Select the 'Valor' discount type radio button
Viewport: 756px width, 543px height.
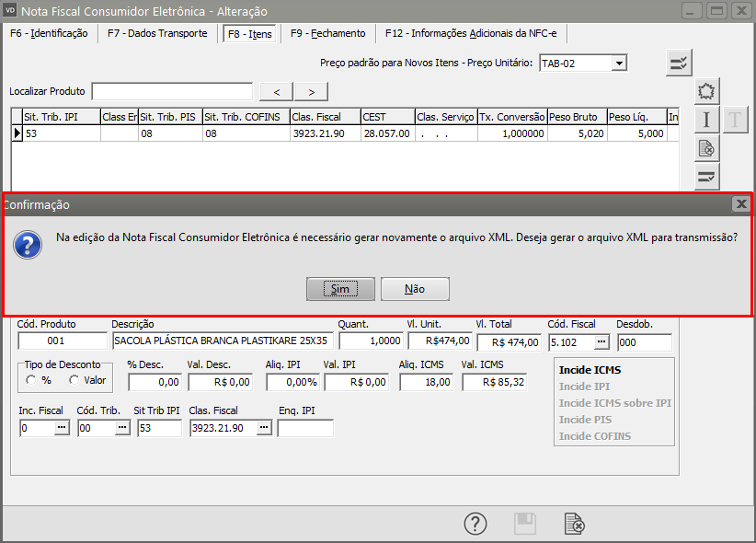point(74,380)
